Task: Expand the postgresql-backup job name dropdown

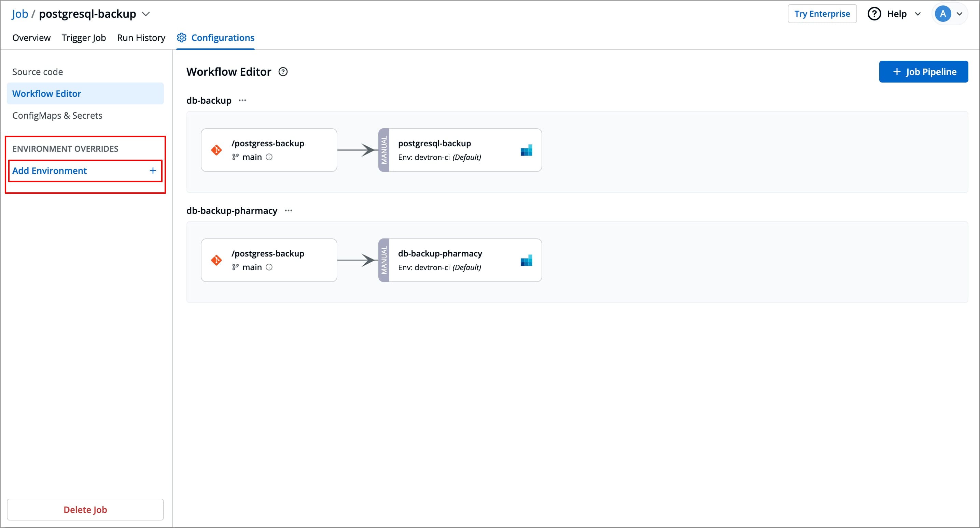Action: tap(146, 14)
